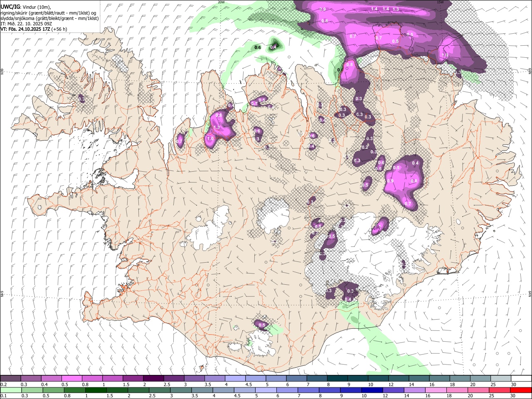This screenshot has width=532, height=399.
Task: Click the 'VT: Fös. 24.10.2025 17Z' valid time
Action: 25,29
